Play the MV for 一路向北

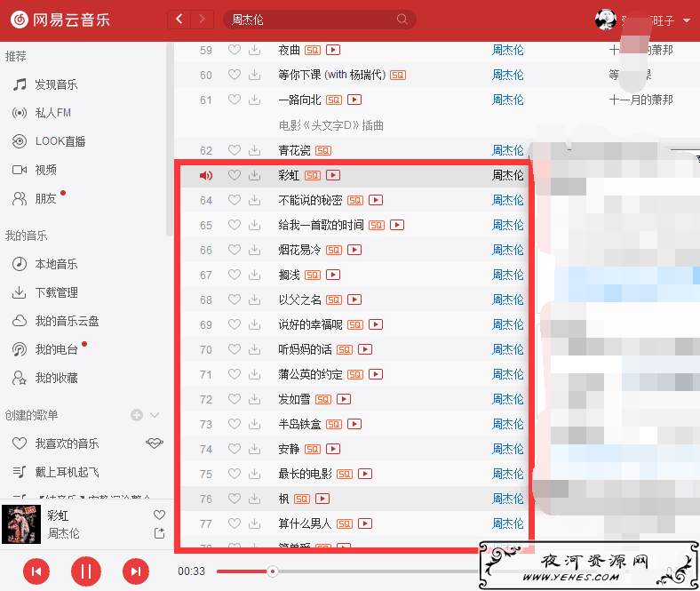coord(354,100)
